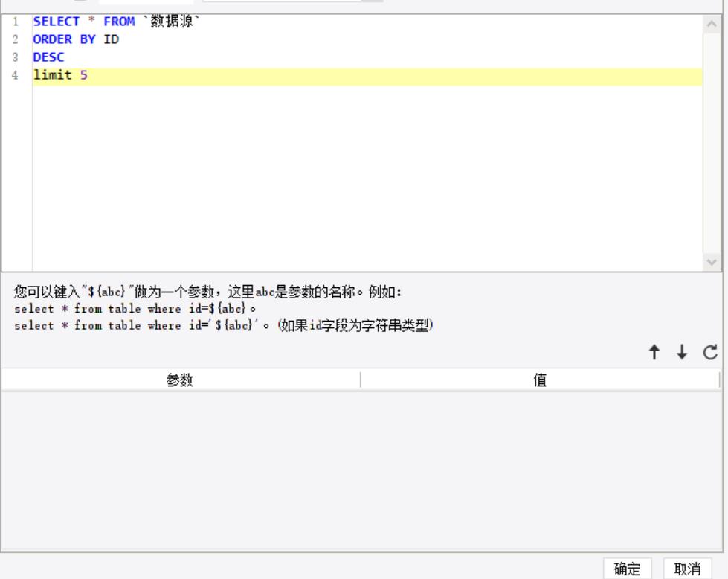Click the ID column name in line 2
Image resolution: width=728 pixels, height=579 pixels.
coord(112,39)
